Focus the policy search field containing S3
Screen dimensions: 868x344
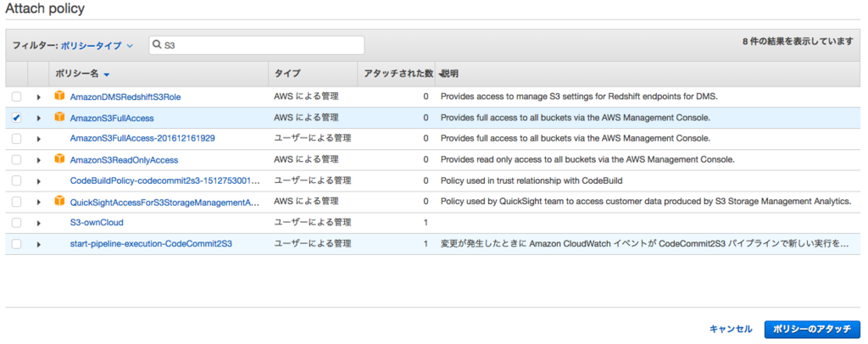pos(256,46)
